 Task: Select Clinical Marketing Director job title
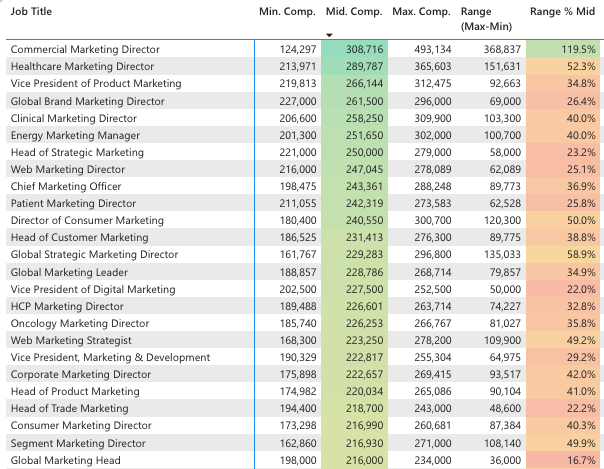tap(74, 118)
